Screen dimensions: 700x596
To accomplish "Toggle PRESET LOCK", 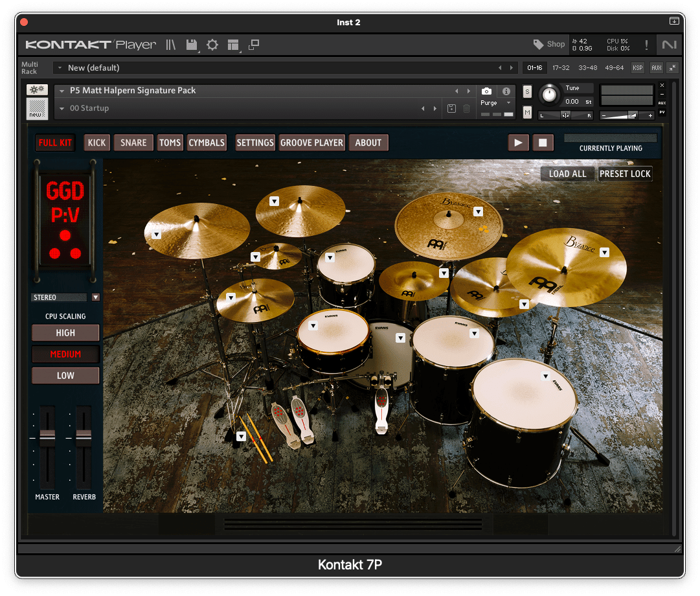I will pyautogui.click(x=625, y=174).
